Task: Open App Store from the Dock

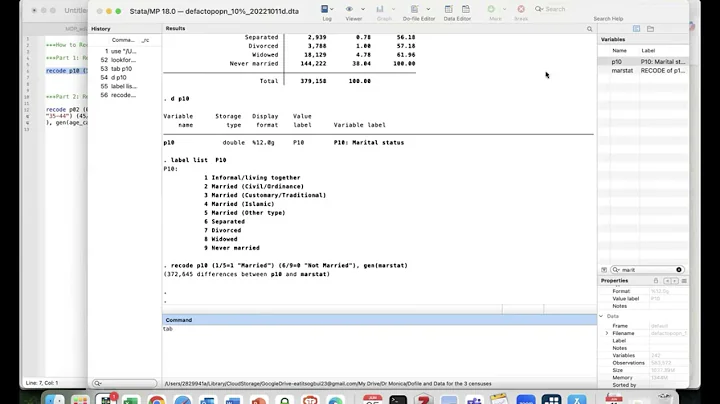Action: [x=577, y=400]
